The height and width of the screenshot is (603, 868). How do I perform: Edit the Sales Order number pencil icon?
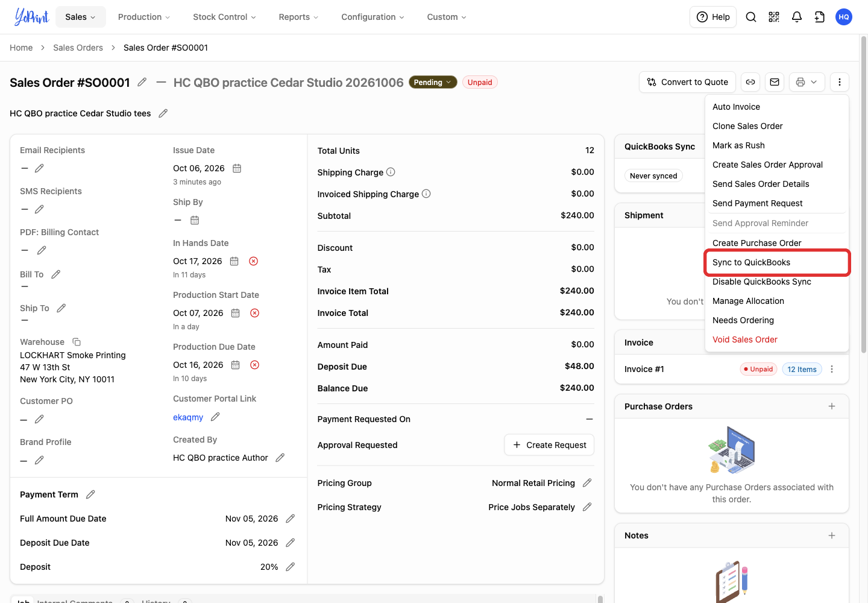click(x=142, y=82)
